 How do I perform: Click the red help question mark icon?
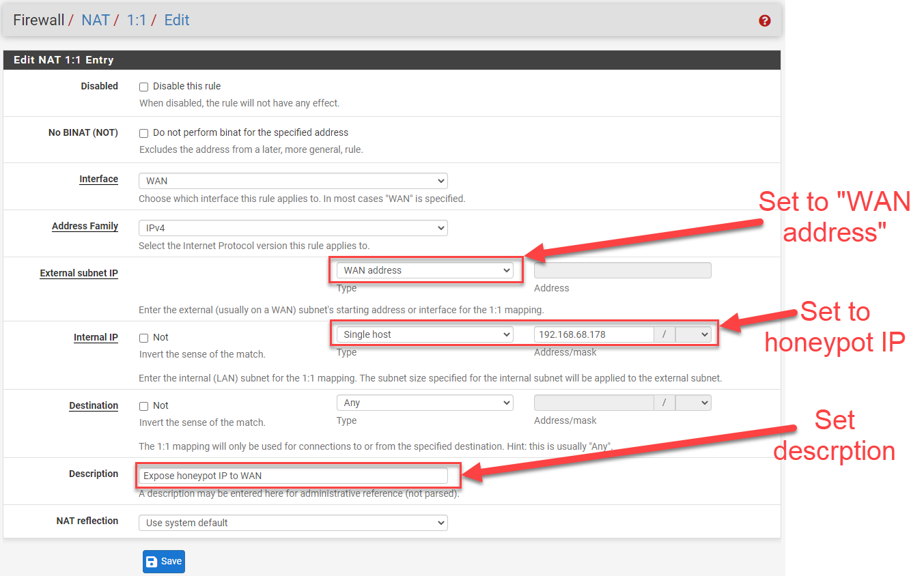tap(764, 20)
